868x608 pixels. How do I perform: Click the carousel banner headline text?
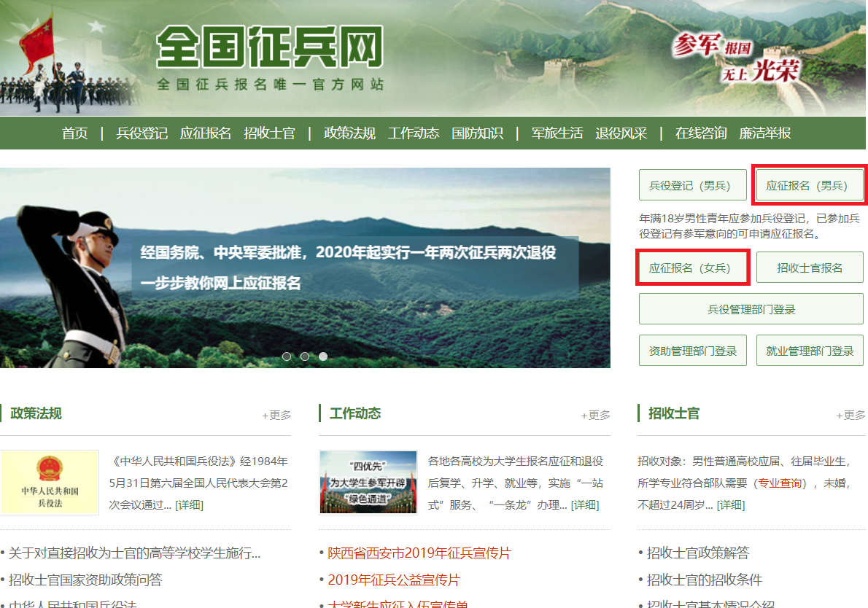pos(348,253)
